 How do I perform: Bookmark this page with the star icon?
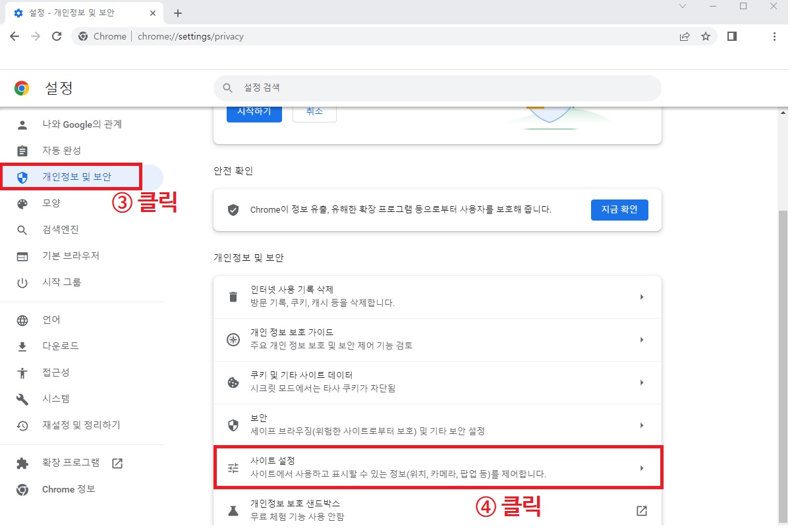click(x=706, y=36)
